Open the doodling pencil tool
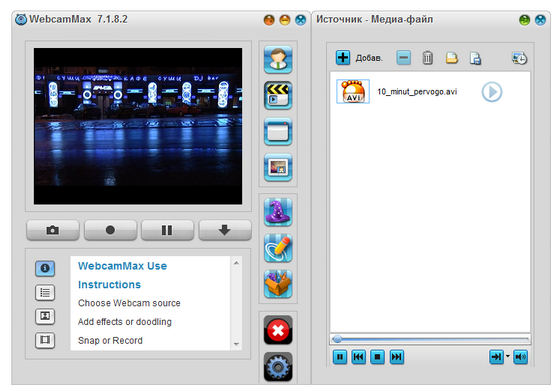Viewport: 560px width, 391px height. click(x=278, y=248)
